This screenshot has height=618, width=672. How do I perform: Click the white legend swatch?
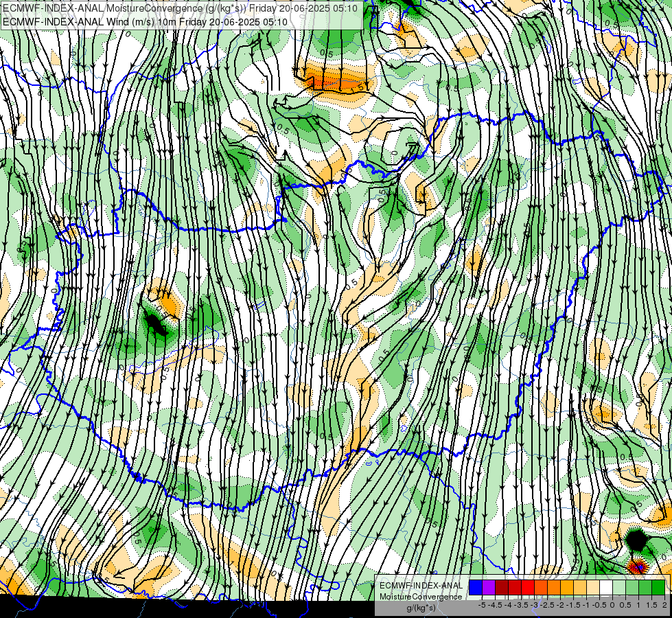pyautogui.click(x=606, y=588)
